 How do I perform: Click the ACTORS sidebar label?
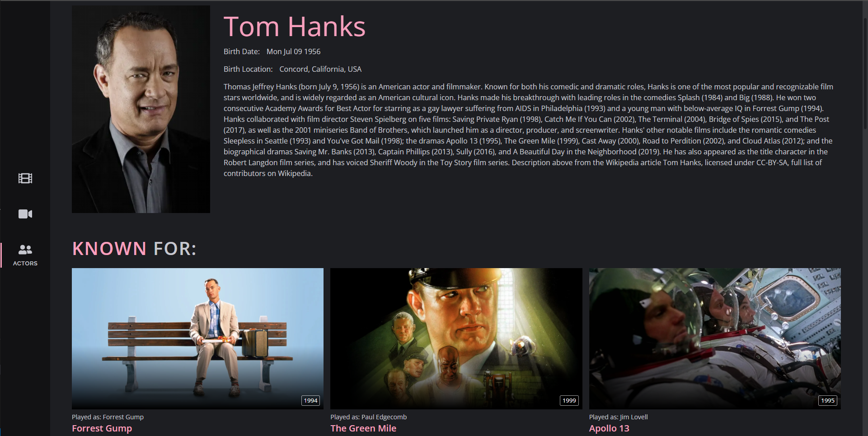point(25,263)
